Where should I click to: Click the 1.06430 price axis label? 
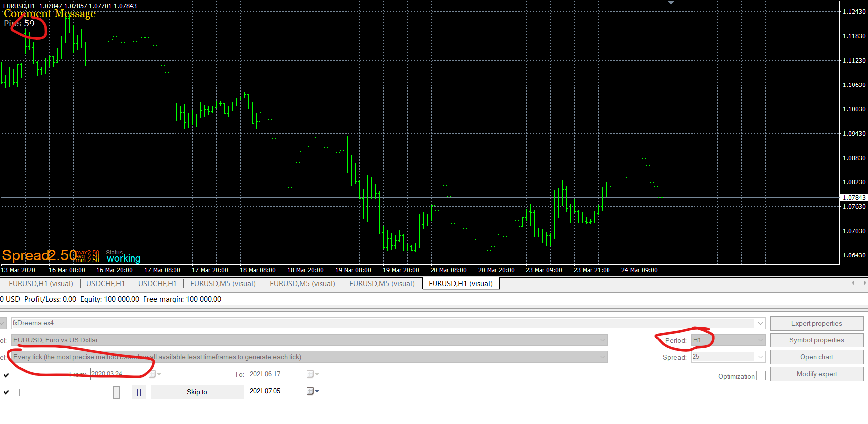tap(854, 255)
